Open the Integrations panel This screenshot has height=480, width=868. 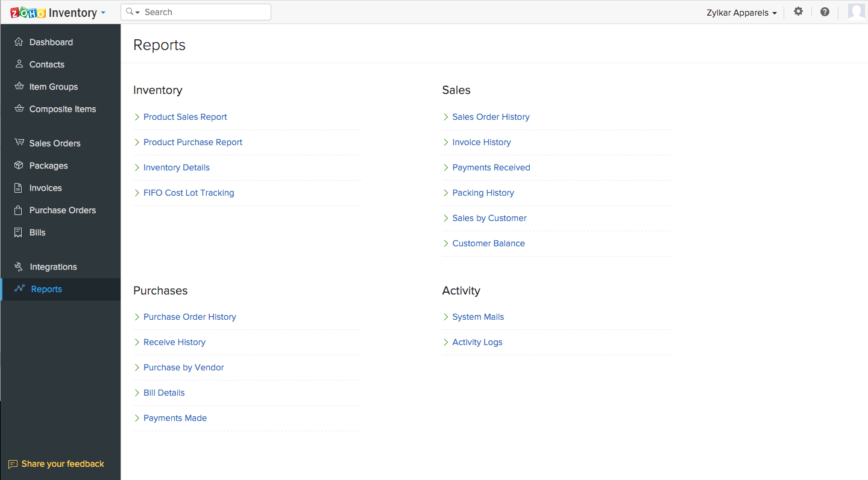click(53, 266)
